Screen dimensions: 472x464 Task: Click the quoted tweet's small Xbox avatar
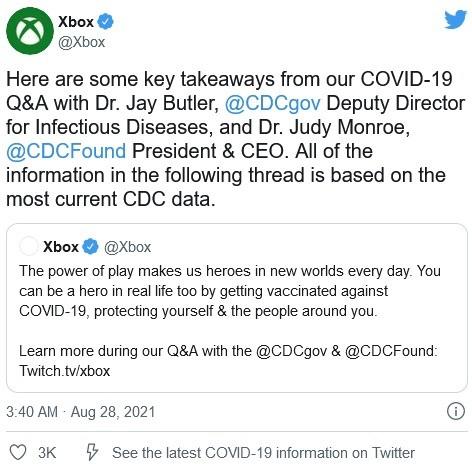click(29, 246)
